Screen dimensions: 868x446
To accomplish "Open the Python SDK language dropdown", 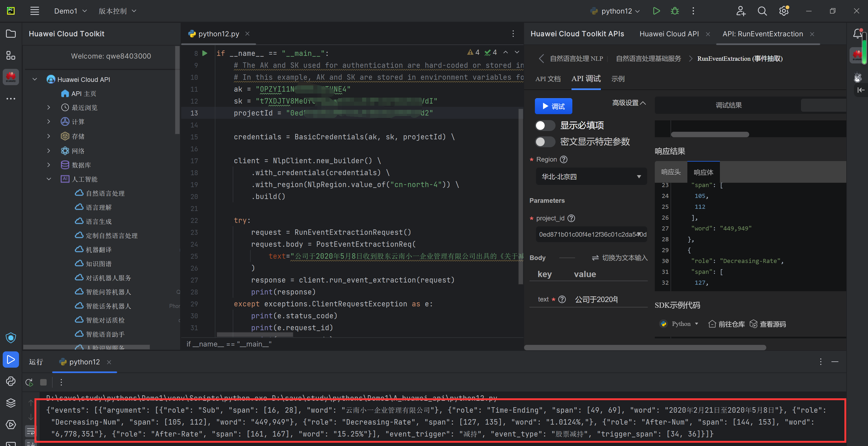I will coord(684,324).
